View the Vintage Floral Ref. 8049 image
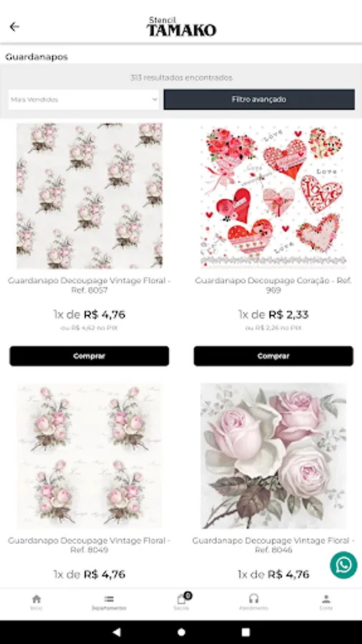This screenshot has width=362, height=644. pos(89,456)
